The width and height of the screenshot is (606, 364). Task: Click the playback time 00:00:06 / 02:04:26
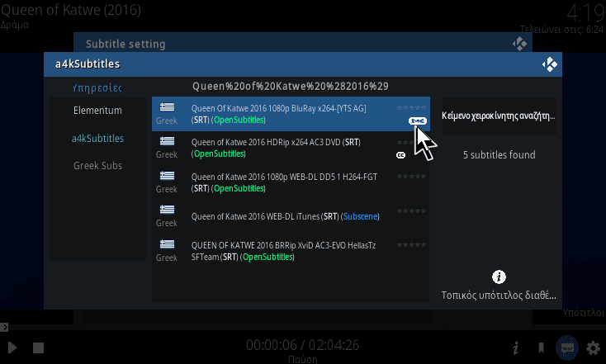pyautogui.click(x=303, y=345)
